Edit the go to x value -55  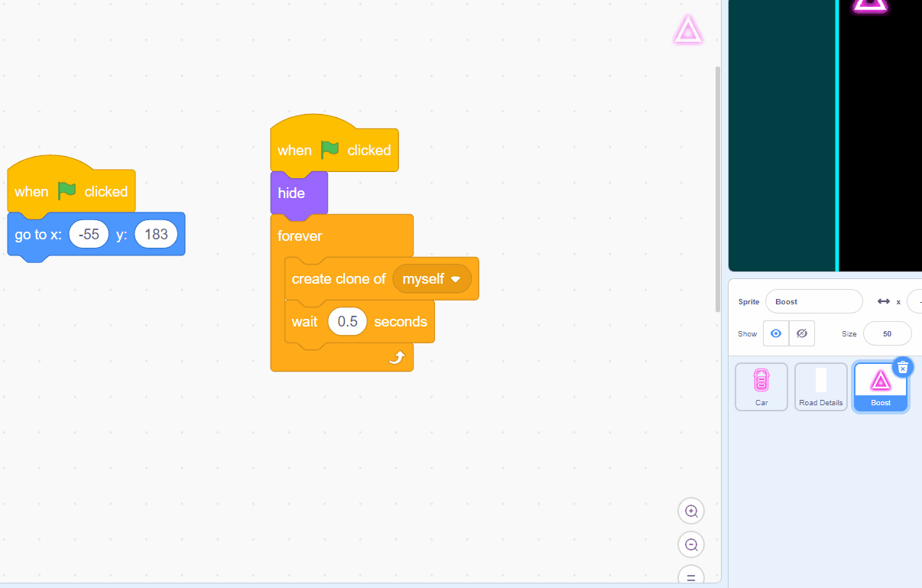click(89, 235)
